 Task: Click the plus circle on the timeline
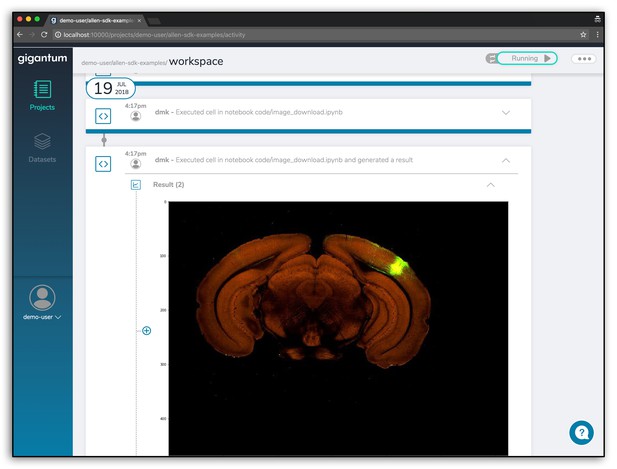pos(146,331)
